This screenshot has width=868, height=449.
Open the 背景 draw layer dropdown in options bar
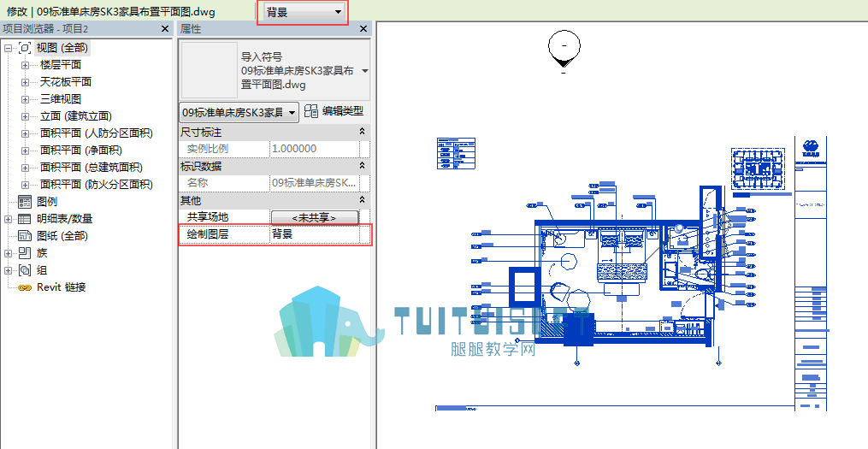[x=304, y=12]
